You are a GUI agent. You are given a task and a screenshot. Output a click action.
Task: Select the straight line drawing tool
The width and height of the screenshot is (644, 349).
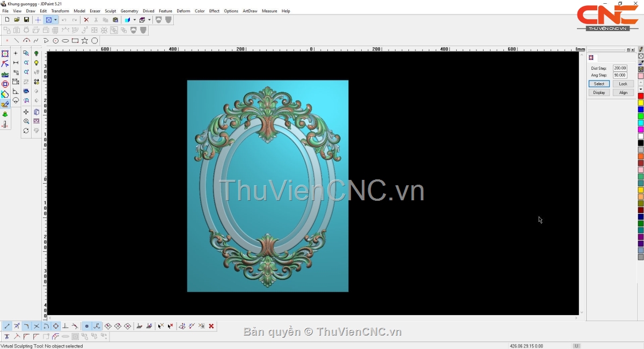17,41
